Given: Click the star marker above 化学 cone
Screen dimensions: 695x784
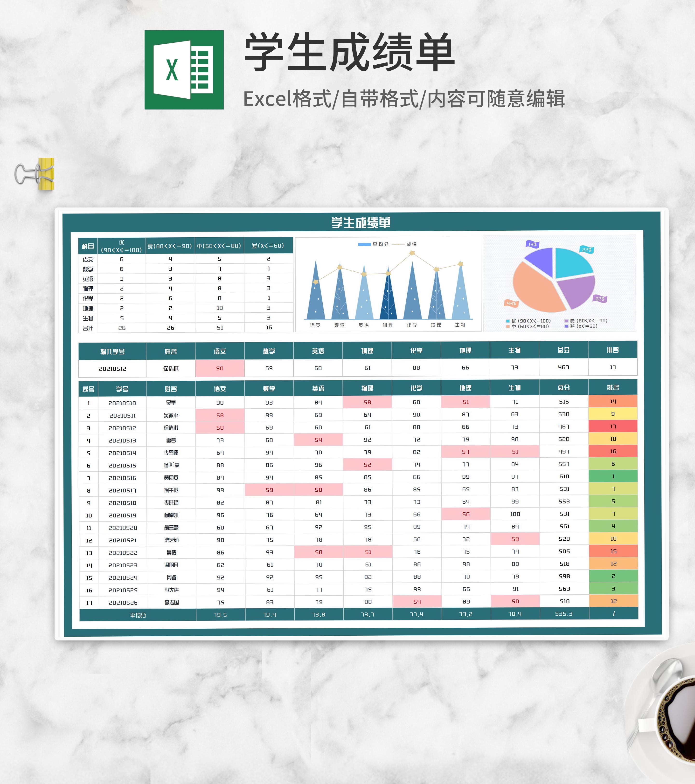Looking at the screenshot, I should [x=412, y=253].
